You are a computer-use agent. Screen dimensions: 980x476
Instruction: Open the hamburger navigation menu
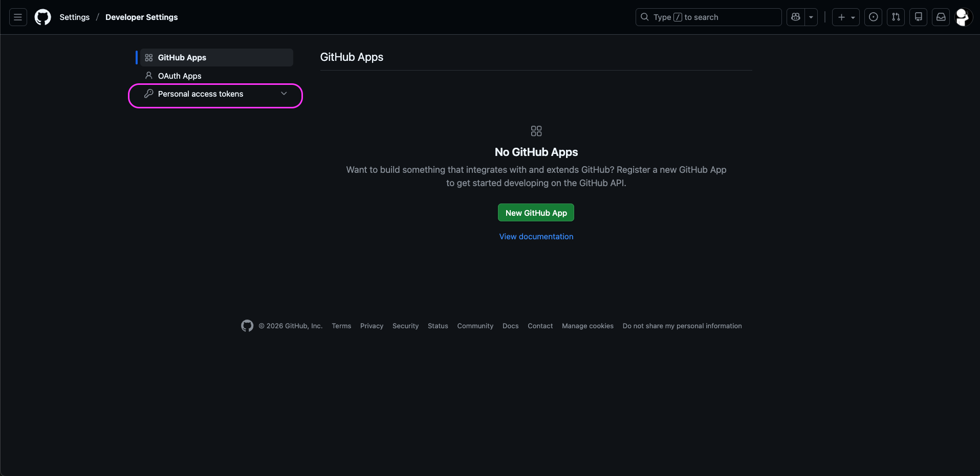pyautogui.click(x=18, y=17)
